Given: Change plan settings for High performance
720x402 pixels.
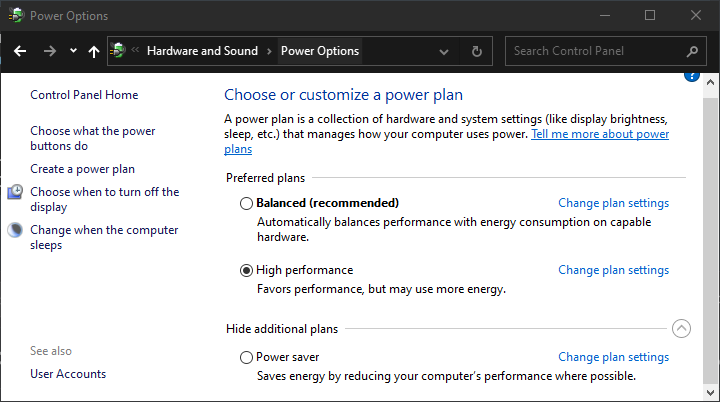Looking at the screenshot, I should tap(613, 270).
